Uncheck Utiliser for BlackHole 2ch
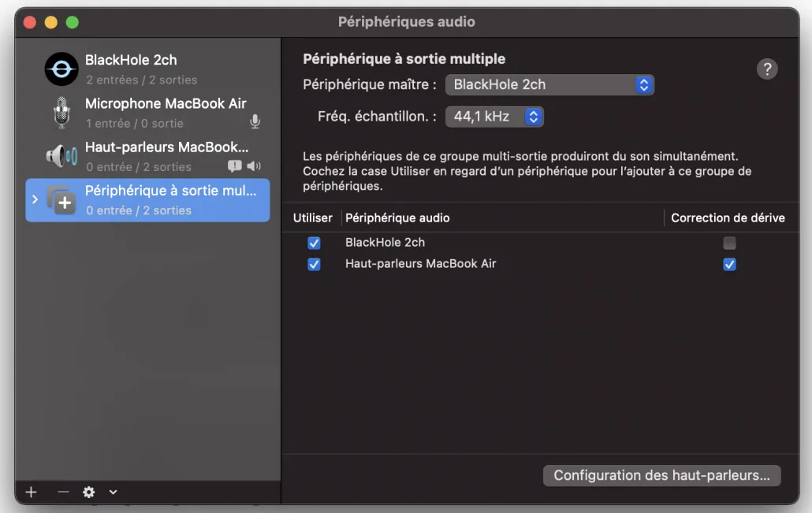 (x=314, y=243)
